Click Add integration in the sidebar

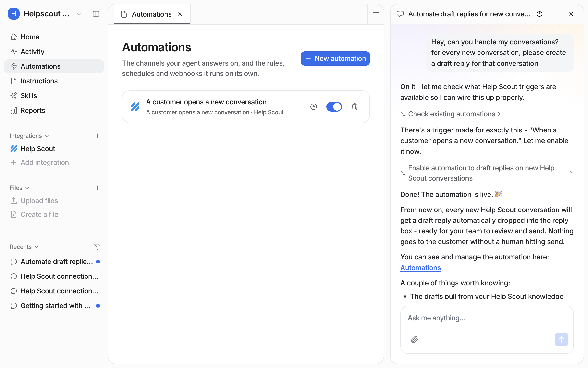click(54, 162)
